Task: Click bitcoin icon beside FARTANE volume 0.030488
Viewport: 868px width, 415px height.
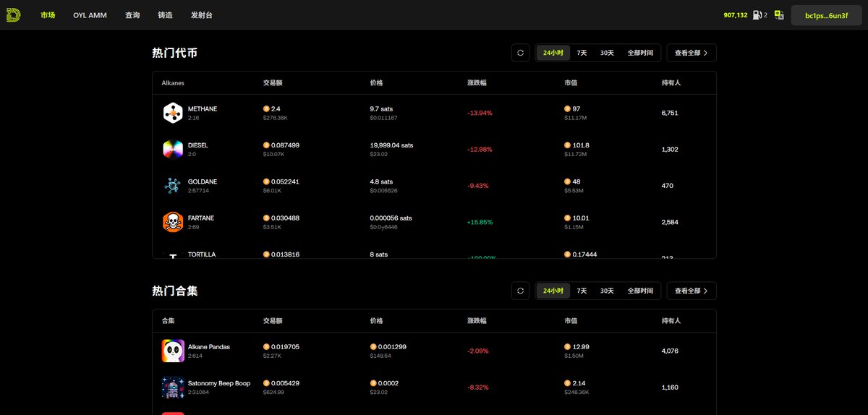Action: click(266, 218)
